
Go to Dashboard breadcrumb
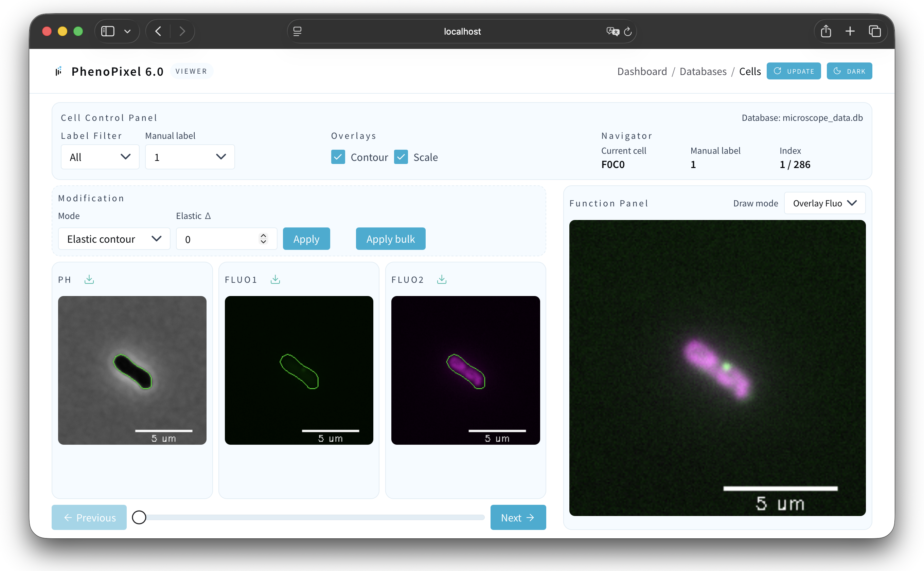[642, 71]
